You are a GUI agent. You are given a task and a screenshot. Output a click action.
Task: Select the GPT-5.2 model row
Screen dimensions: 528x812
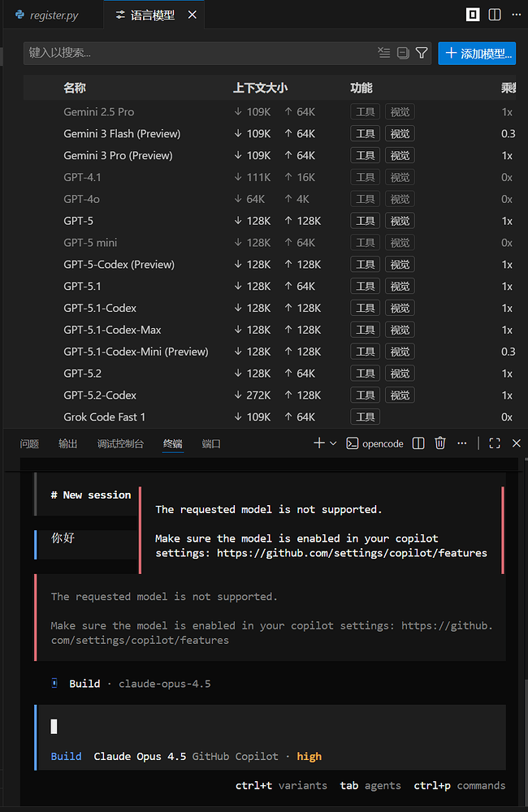pos(270,373)
